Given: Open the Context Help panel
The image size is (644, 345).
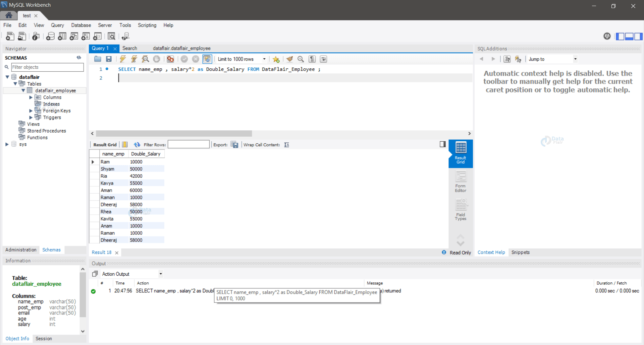Looking at the screenshot, I should click(491, 252).
